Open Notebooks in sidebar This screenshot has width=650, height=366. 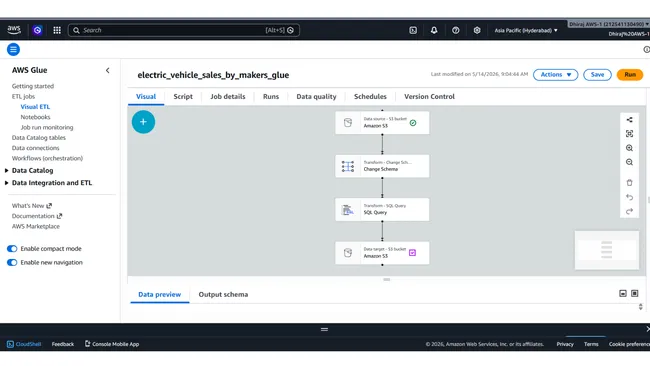[35, 117]
